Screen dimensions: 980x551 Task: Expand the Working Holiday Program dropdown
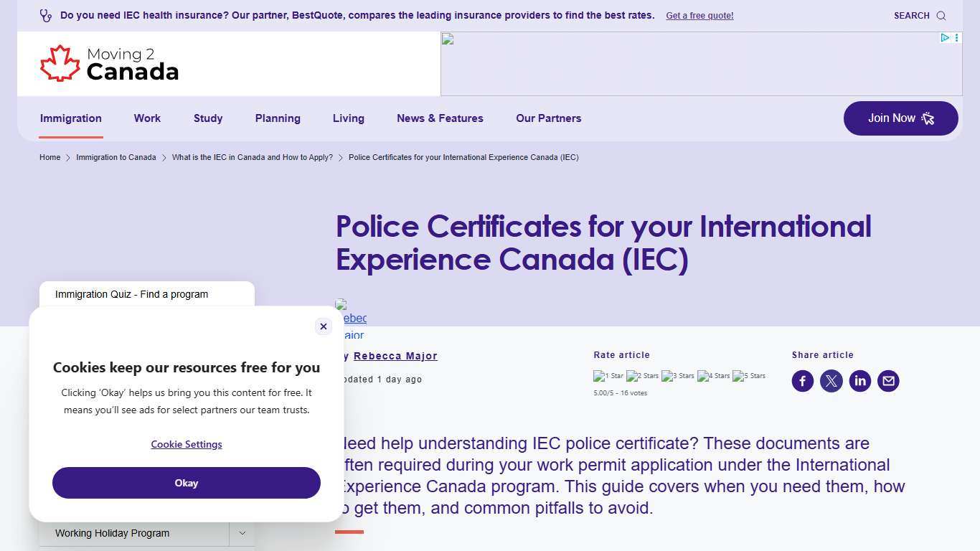(x=242, y=533)
